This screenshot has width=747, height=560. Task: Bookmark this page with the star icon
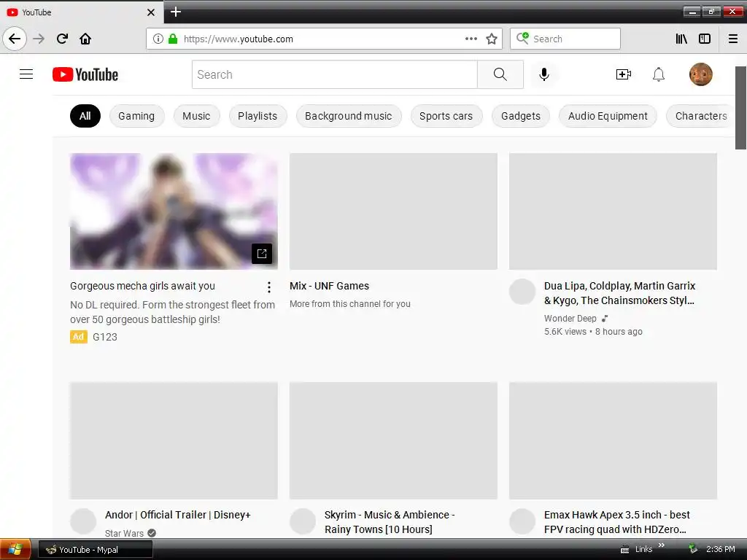(492, 39)
